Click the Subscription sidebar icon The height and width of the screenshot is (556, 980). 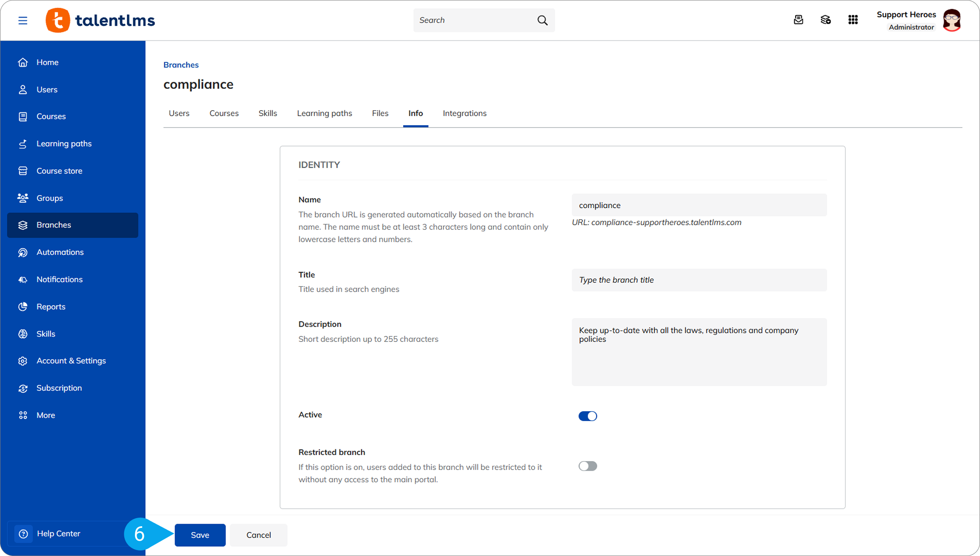(x=23, y=388)
